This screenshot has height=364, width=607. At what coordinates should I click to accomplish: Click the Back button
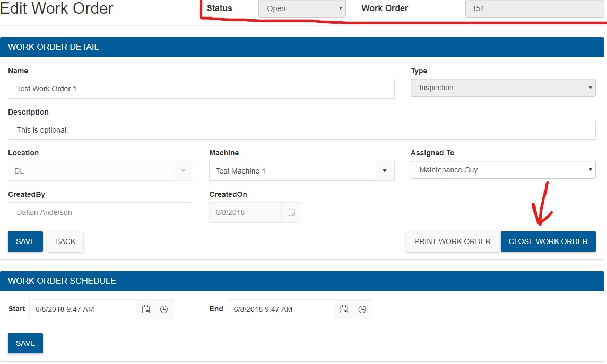pos(65,241)
